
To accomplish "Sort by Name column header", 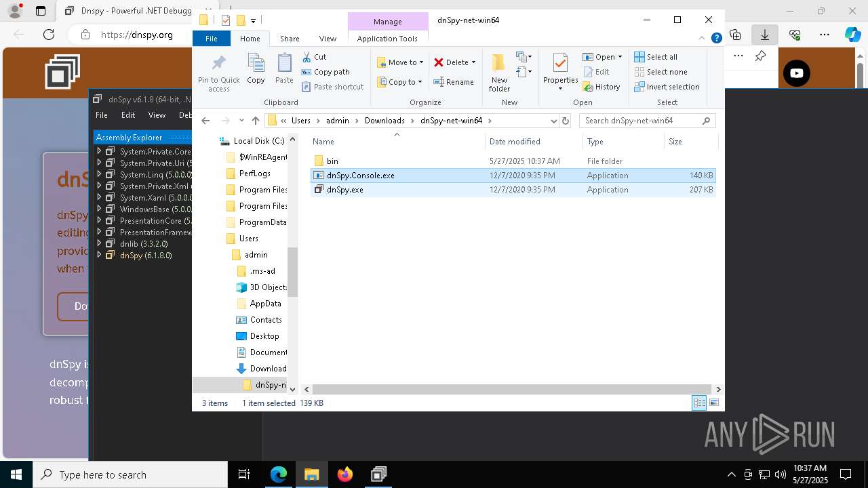I will point(397,142).
